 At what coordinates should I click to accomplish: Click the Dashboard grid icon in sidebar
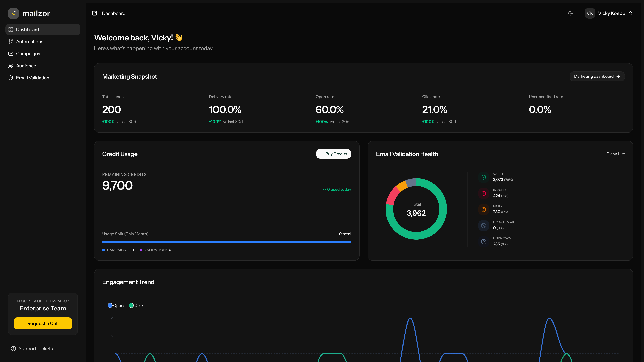(11, 29)
